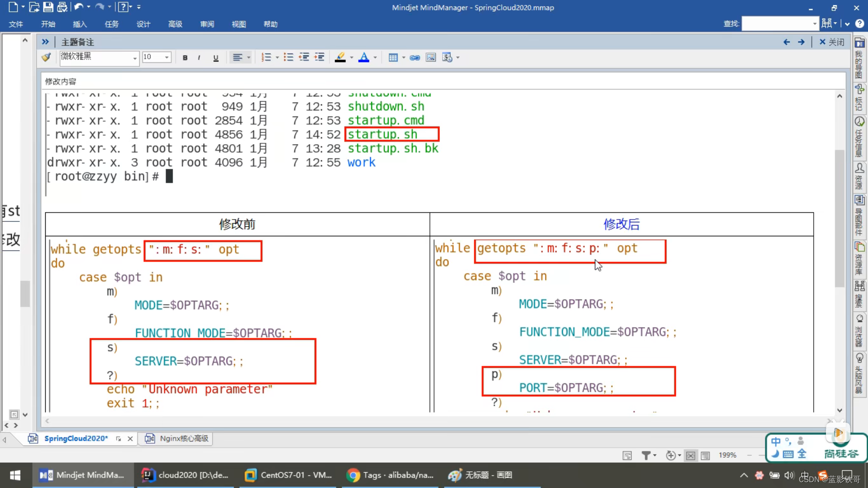The height and width of the screenshot is (488, 868).
Task: Switch to the 审阅 ribbon tab
Action: (207, 24)
